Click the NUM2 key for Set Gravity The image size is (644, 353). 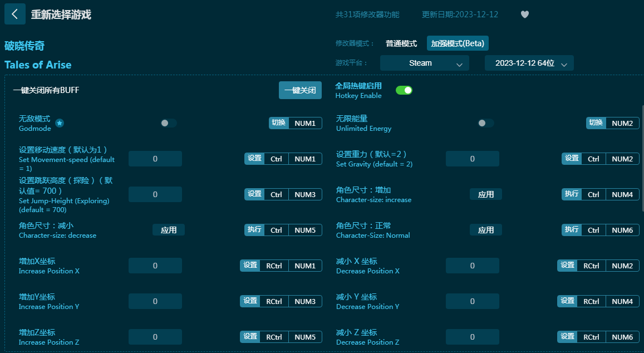tap(622, 159)
